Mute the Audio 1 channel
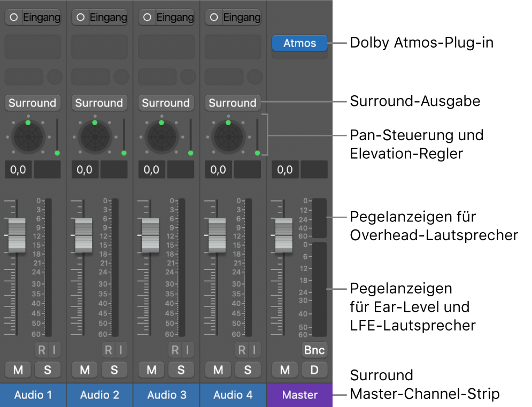The height and width of the screenshot is (407, 532). pyautogui.click(x=18, y=370)
